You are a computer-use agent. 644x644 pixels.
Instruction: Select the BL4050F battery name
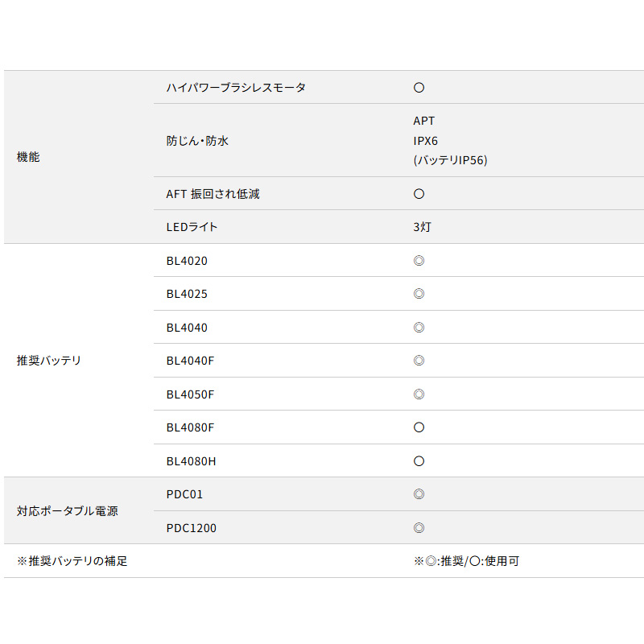tap(190, 394)
